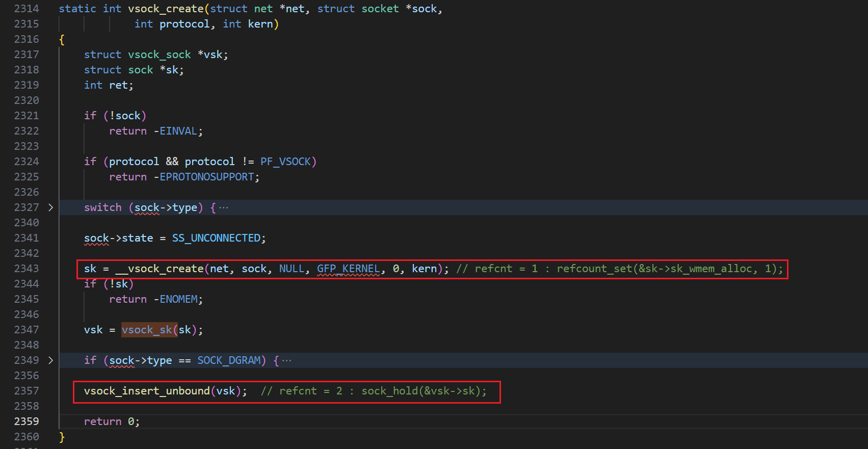Click the vsock_insert_unbound function call
Screen dimensions: 868x449
147,391
